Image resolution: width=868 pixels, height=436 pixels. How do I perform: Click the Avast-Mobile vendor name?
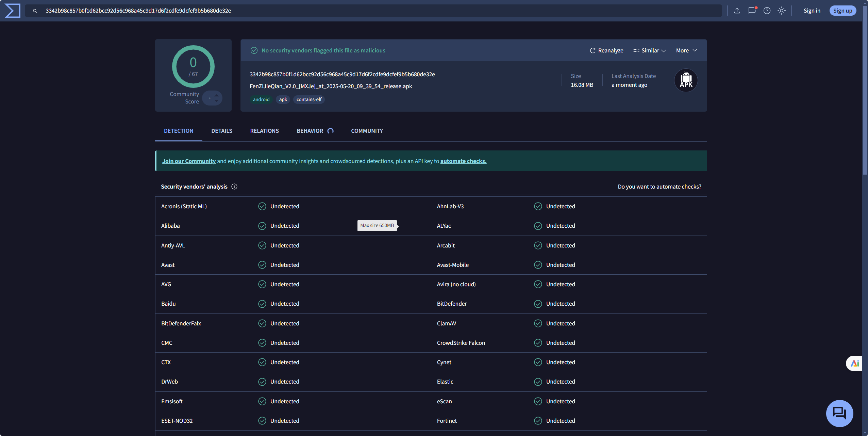tap(453, 265)
